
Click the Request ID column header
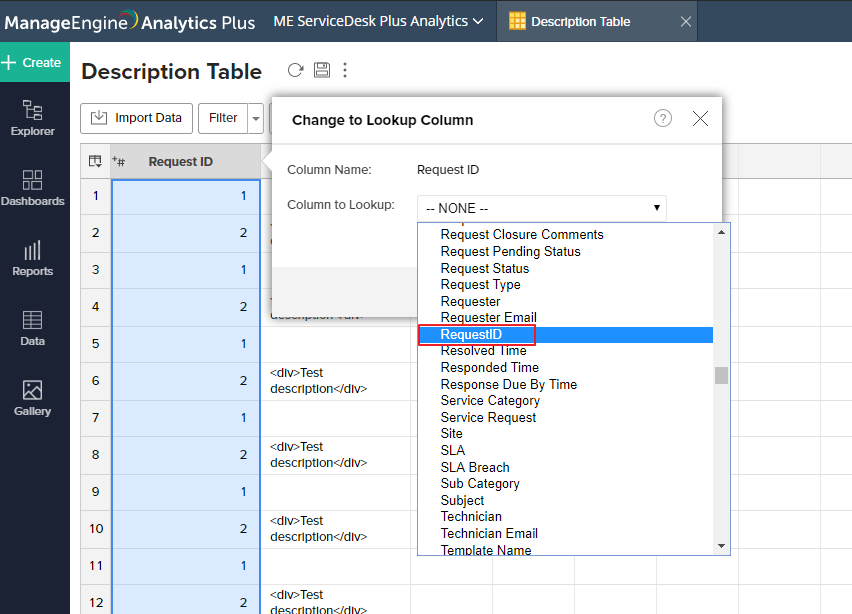(x=180, y=162)
